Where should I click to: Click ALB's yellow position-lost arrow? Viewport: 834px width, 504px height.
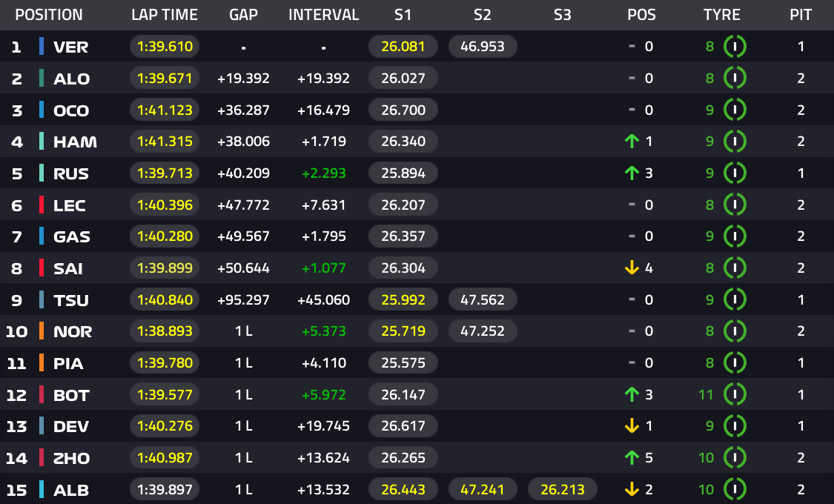[632, 489]
